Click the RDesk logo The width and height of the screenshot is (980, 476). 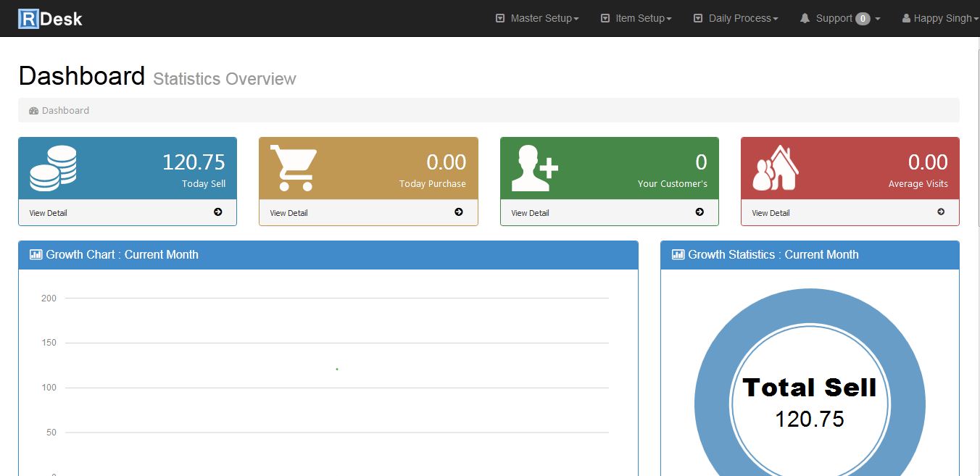[x=50, y=18]
